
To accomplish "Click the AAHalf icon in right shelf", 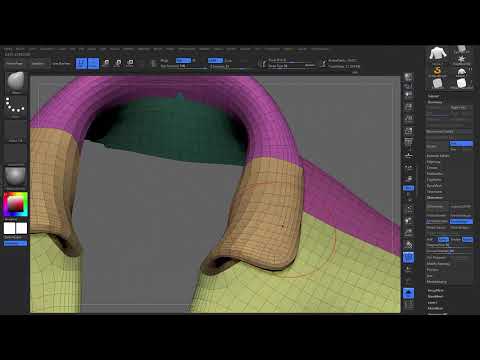I will [x=408, y=131].
